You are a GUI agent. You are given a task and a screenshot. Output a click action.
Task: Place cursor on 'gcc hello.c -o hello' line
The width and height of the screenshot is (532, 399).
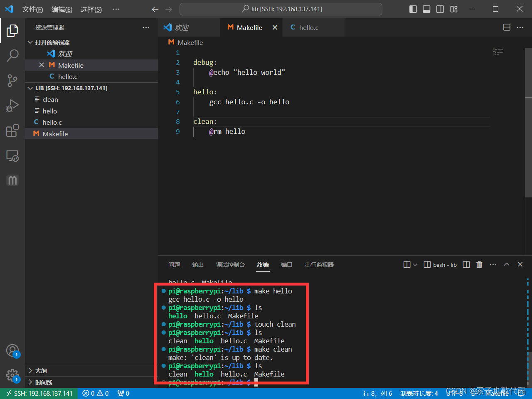tap(249, 102)
